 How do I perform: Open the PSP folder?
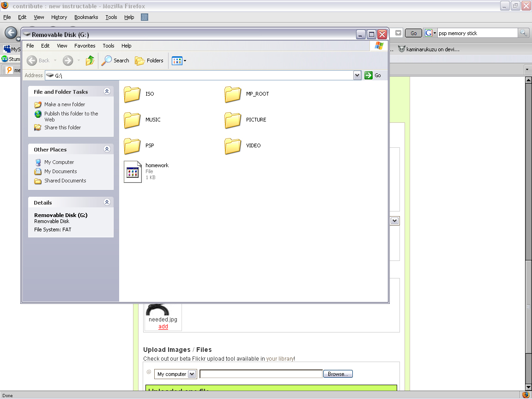coord(132,145)
